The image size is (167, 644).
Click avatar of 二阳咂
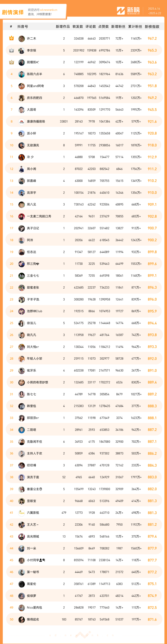pos(21,430)
